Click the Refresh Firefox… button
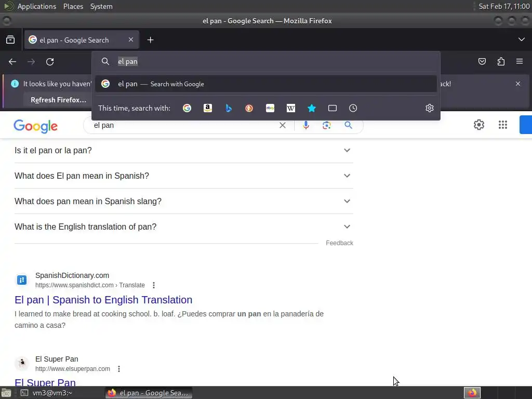532x399 pixels. pyautogui.click(x=58, y=100)
